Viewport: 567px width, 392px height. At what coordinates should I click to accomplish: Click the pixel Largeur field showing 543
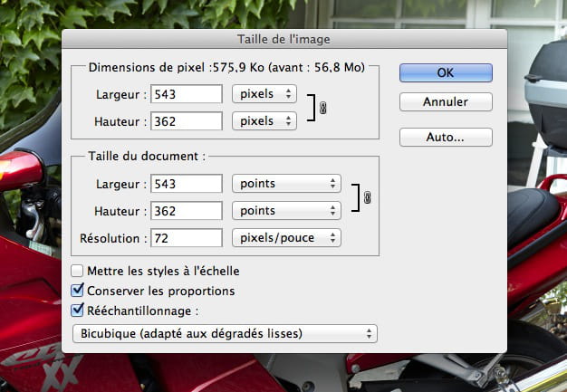(x=187, y=94)
